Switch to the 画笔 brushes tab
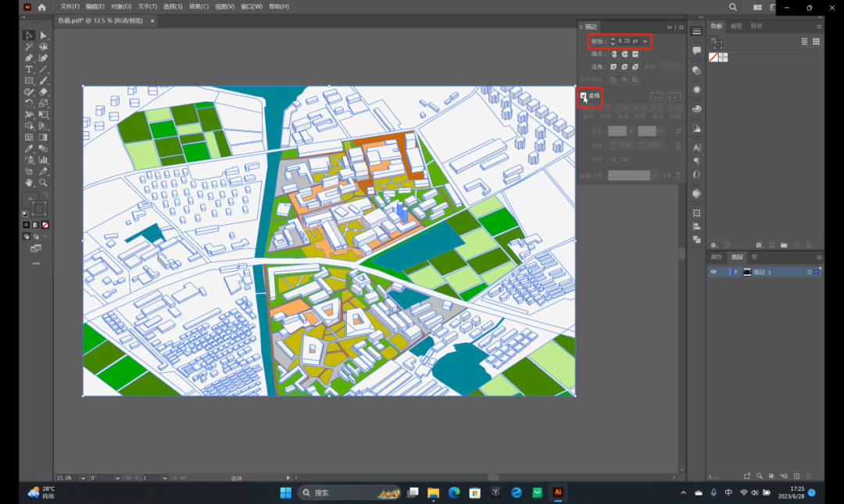The image size is (844, 504). pos(736,26)
